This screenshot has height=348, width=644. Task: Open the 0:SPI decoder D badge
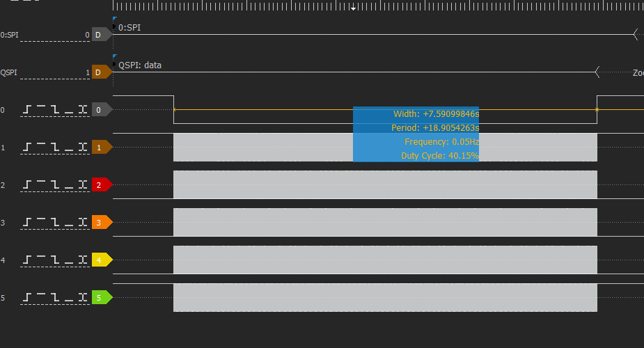102,35
